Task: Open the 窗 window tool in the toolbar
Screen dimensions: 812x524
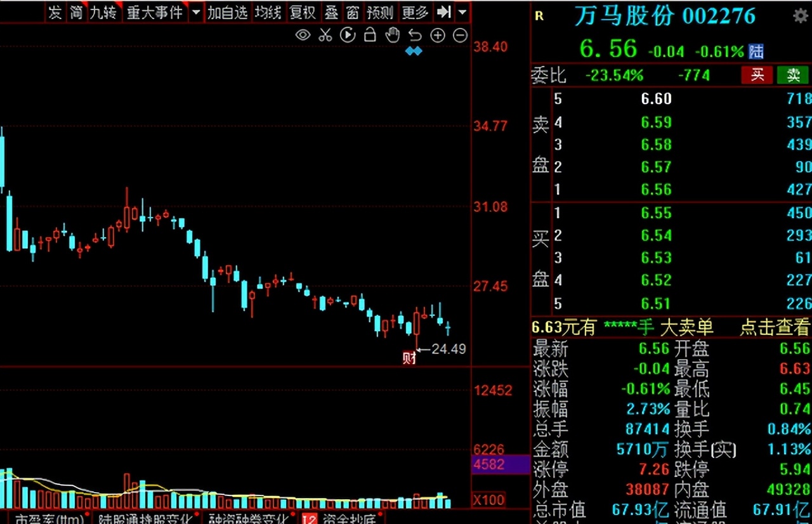Action: (x=352, y=12)
